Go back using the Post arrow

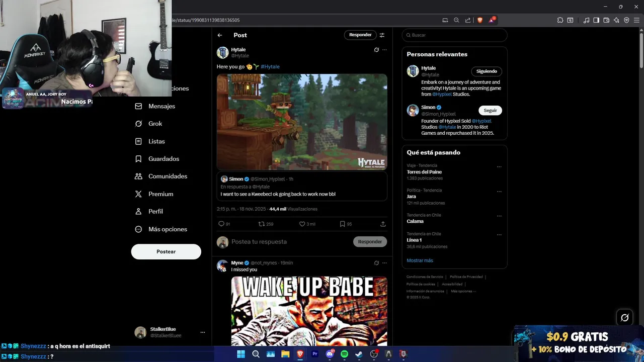pos(220,35)
